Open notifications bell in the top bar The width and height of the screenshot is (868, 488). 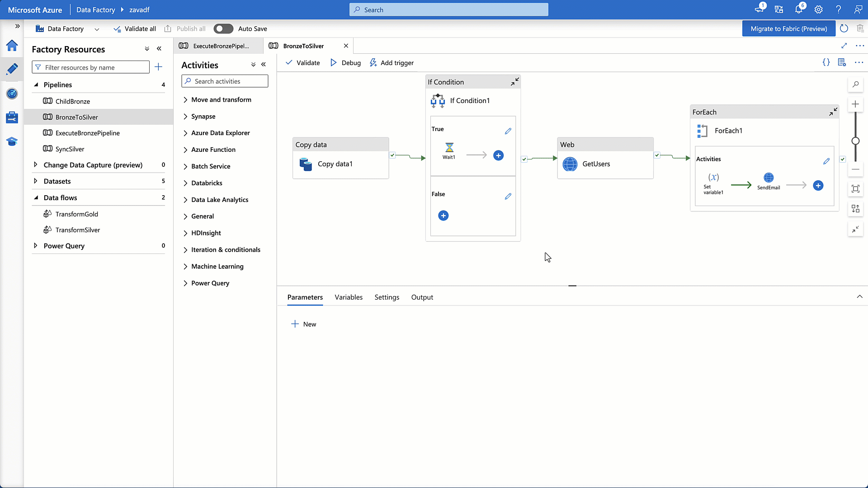[799, 9]
